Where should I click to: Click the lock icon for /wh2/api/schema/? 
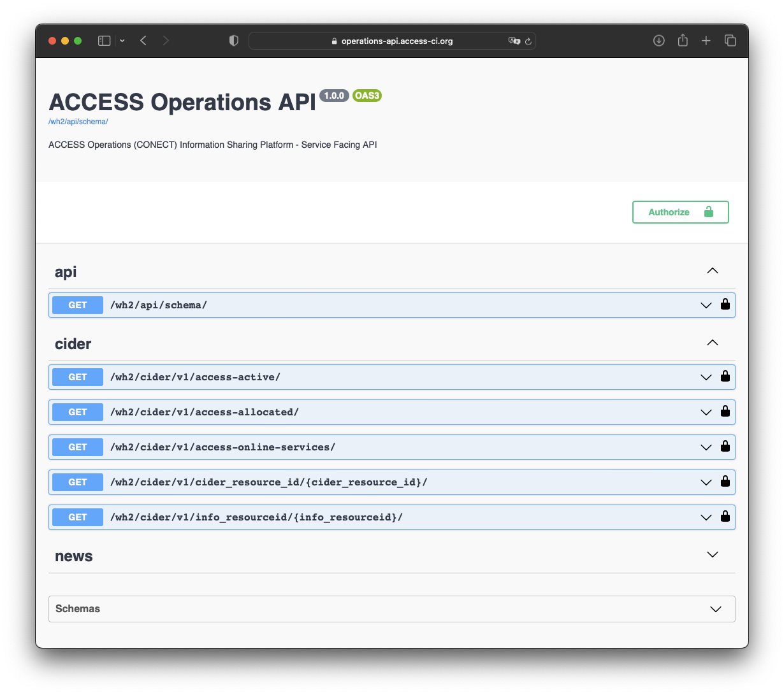(725, 304)
